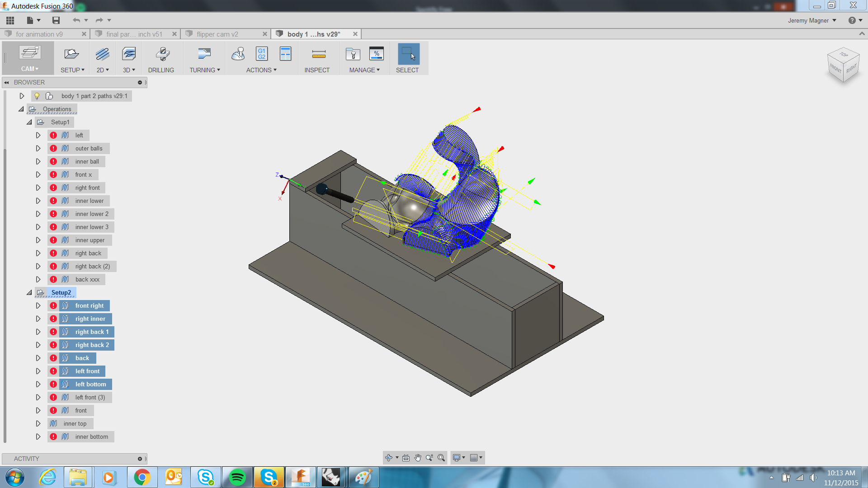
Task: Select the Drilling tool icon
Action: pyautogui.click(x=162, y=54)
